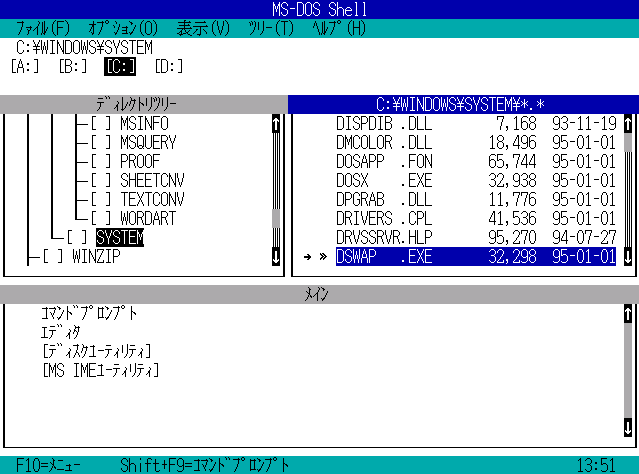Switch to drive [D:]

click(x=169, y=66)
